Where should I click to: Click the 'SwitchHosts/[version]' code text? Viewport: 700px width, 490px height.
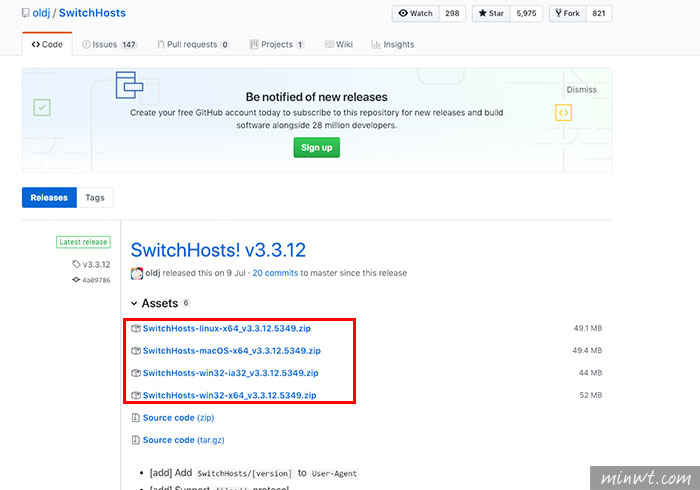(x=244, y=473)
